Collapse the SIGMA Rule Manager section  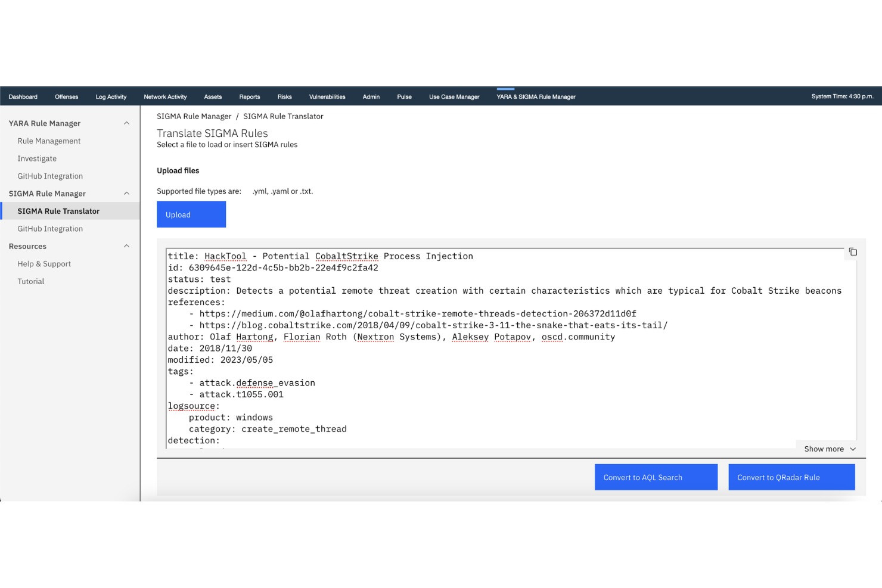(x=126, y=194)
